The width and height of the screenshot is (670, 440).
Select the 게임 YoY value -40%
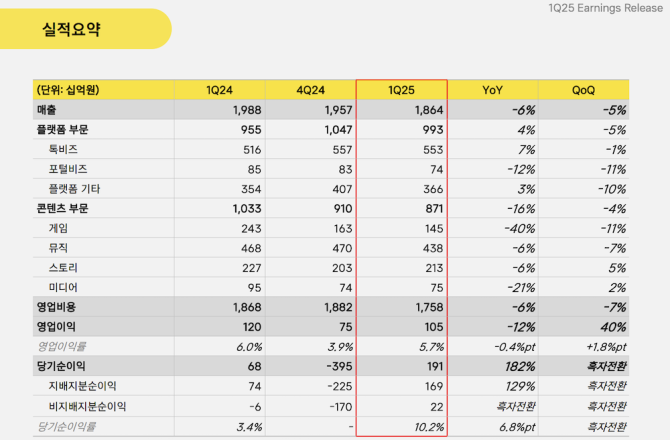pyautogui.click(x=520, y=229)
